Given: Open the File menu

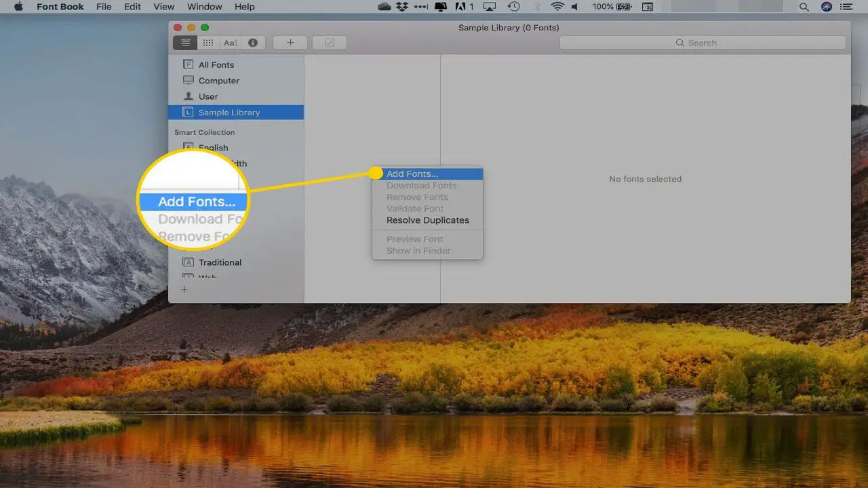Looking at the screenshot, I should click(104, 7).
